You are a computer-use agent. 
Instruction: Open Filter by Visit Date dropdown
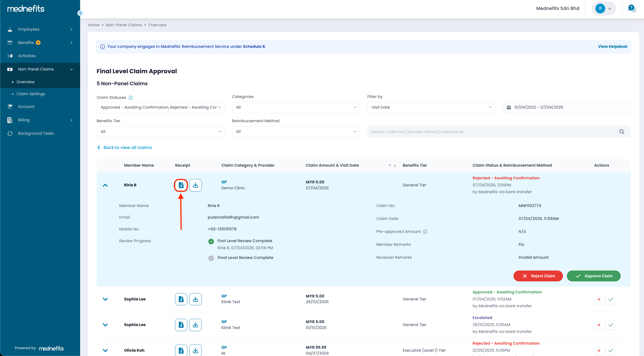point(431,107)
